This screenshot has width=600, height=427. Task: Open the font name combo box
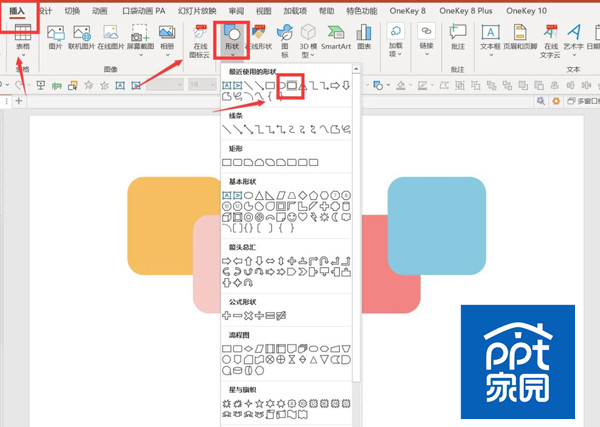[165, 85]
